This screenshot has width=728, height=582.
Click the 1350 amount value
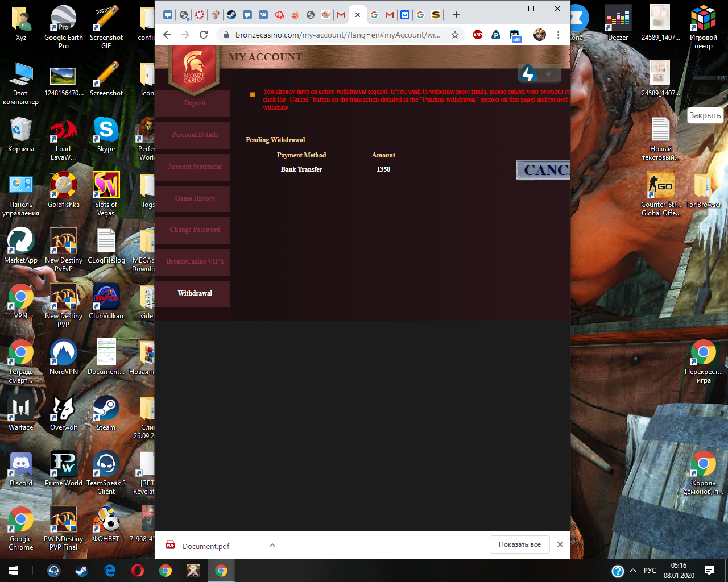[383, 169]
